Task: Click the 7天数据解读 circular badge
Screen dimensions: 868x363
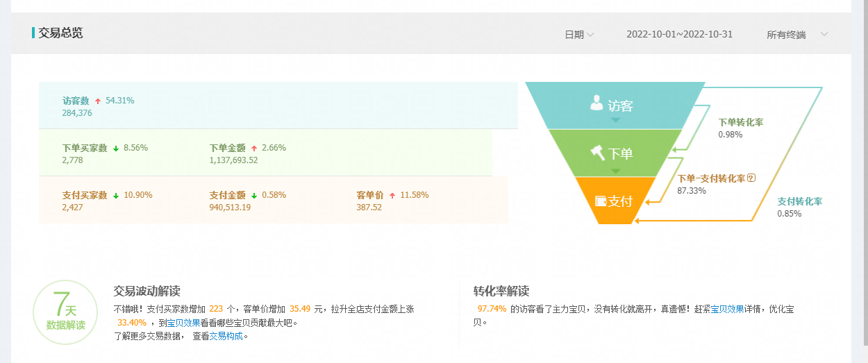Action: (x=65, y=312)
